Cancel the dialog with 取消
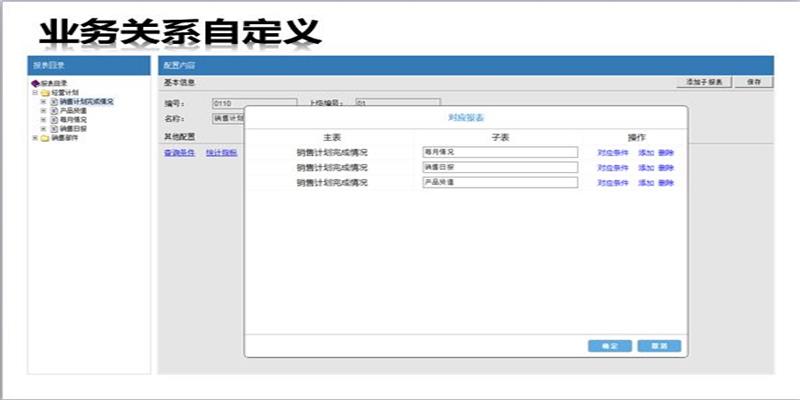The image size is (800, 400). tap(659, 345)
